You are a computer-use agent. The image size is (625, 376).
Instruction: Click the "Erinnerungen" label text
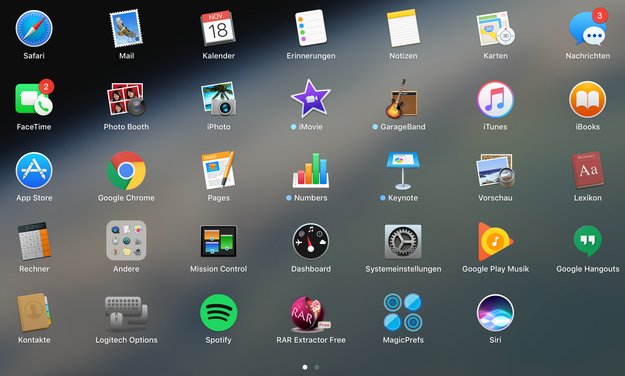[x=311, y=56]
